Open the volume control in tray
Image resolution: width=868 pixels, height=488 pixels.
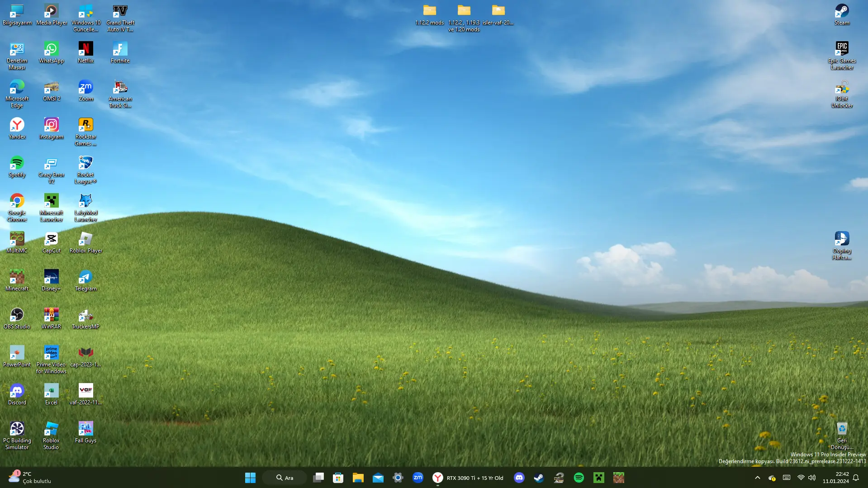(812, 478)
